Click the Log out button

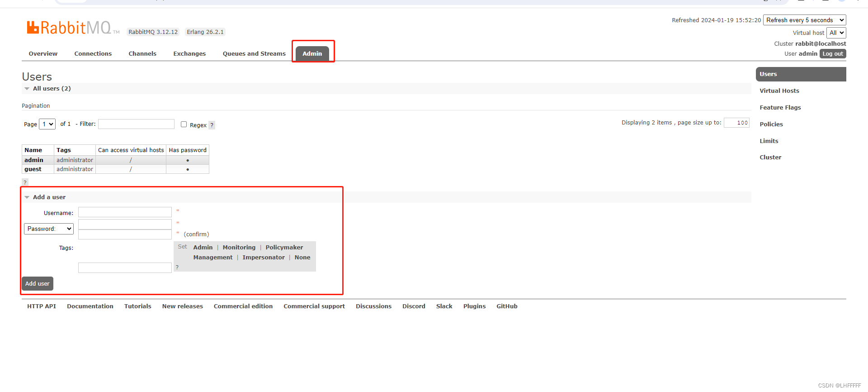pyautogui.click(x=833, y=53)
